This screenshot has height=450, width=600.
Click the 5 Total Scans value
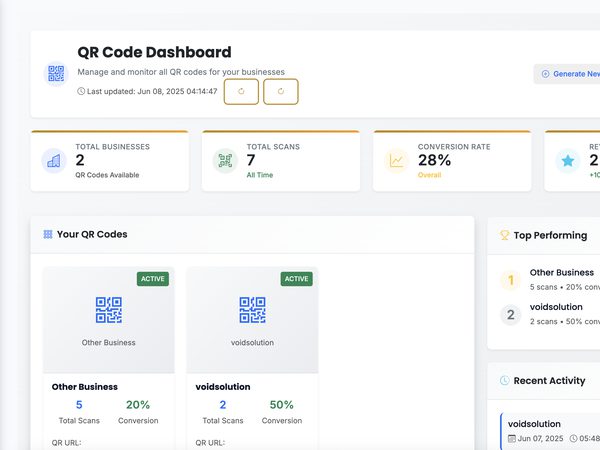tap(79, 404)
